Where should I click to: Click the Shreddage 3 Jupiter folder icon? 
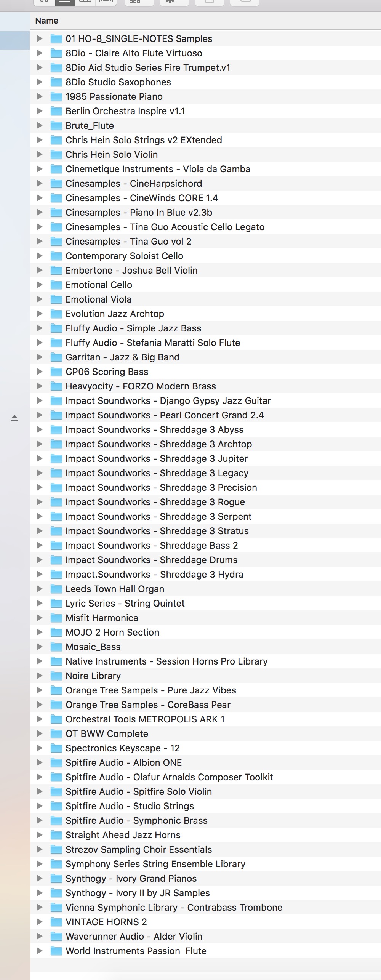point(56,458)
